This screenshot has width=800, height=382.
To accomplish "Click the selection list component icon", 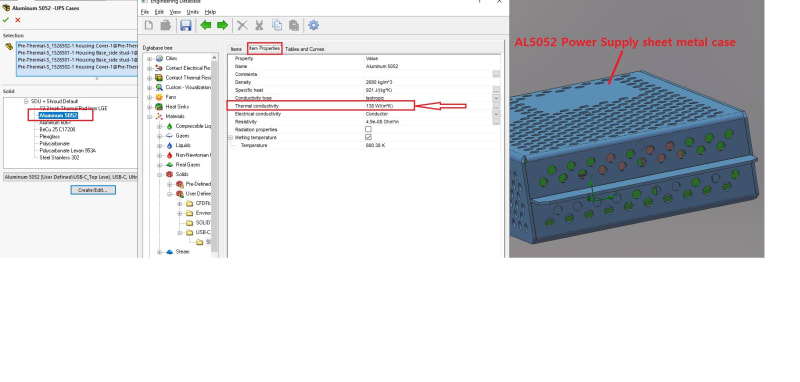I will (9, 46).
